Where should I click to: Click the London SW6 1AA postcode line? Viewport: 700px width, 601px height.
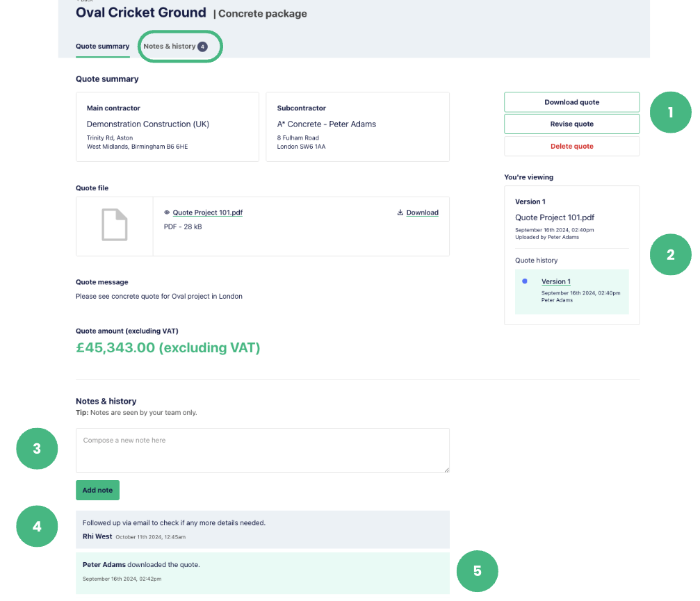point(301,147)
